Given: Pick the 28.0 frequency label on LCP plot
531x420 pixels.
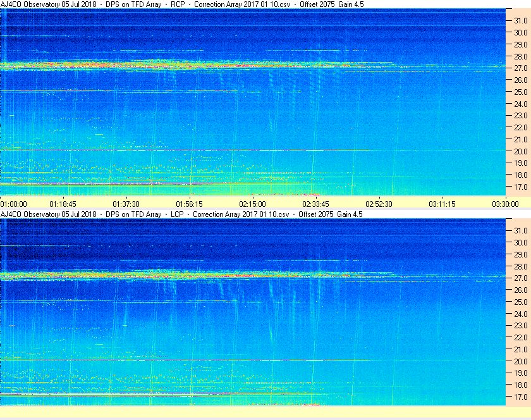Looking at the screenshot, I should pos(521,266).
